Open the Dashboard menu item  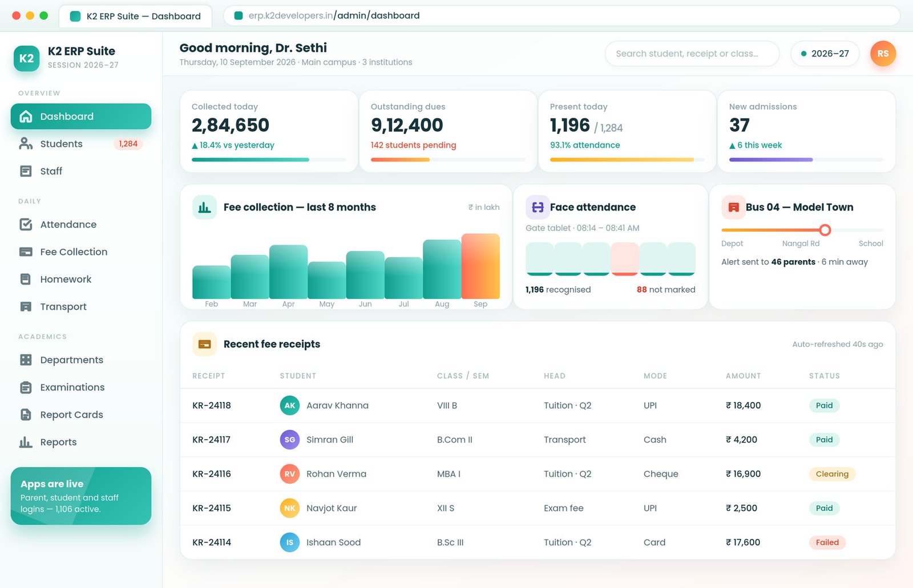(81, 116)
